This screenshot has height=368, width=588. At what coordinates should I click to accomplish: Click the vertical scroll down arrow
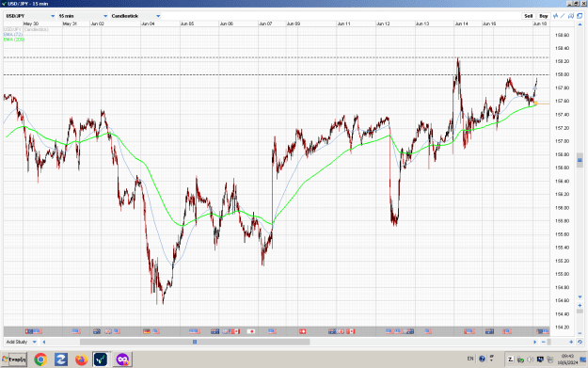[580, 297]
